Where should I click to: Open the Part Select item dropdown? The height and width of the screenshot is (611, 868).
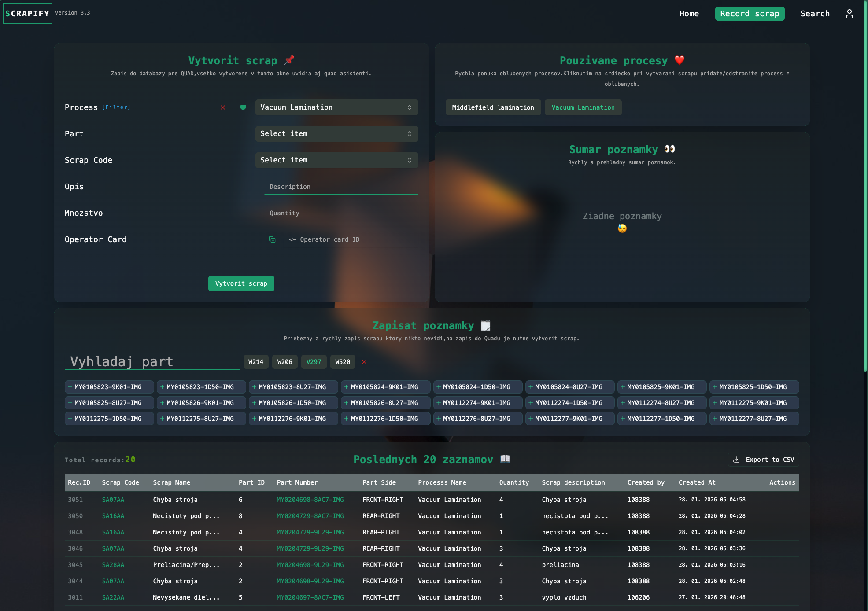[336, 134]
